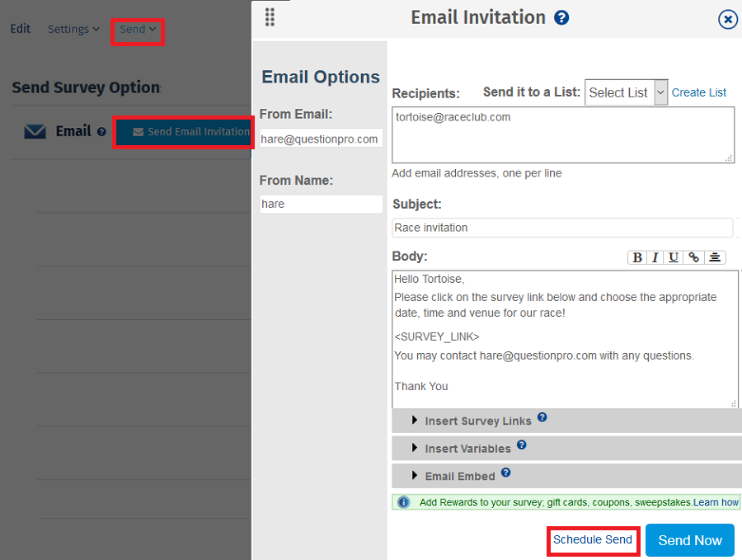Insert a hyperlink using link icon
The width and height of the screenshot is (742, 560).
[x=693, y=257]
